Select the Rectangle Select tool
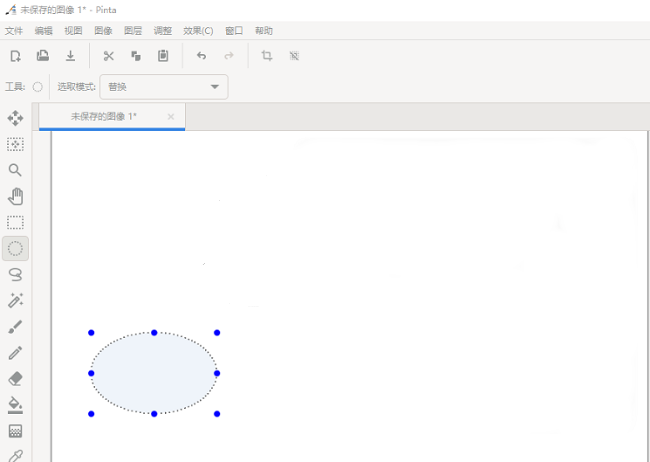 point(15,222)
